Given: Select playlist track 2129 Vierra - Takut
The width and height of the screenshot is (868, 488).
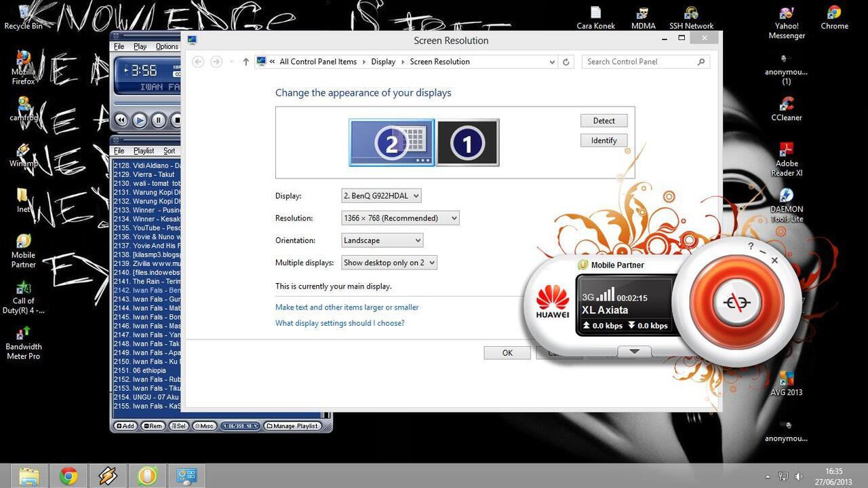Looking at the screenshot, I should [x=147, y=174].
